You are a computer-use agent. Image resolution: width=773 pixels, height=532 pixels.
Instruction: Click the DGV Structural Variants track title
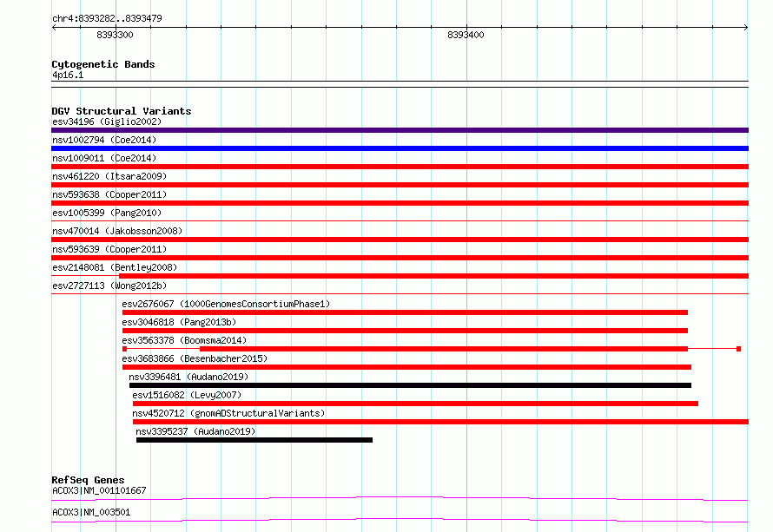pyautogui.click(x=122, y=111)
